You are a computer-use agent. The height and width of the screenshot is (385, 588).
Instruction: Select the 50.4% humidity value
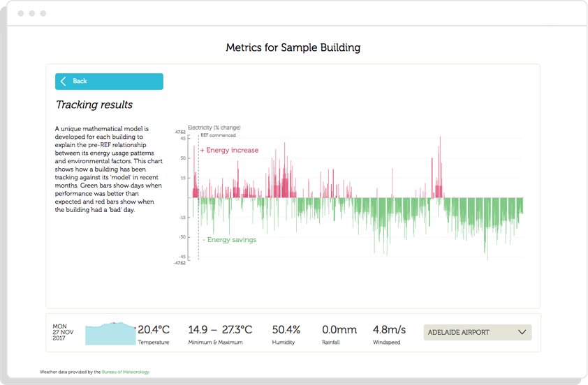(x=286, y=330)
